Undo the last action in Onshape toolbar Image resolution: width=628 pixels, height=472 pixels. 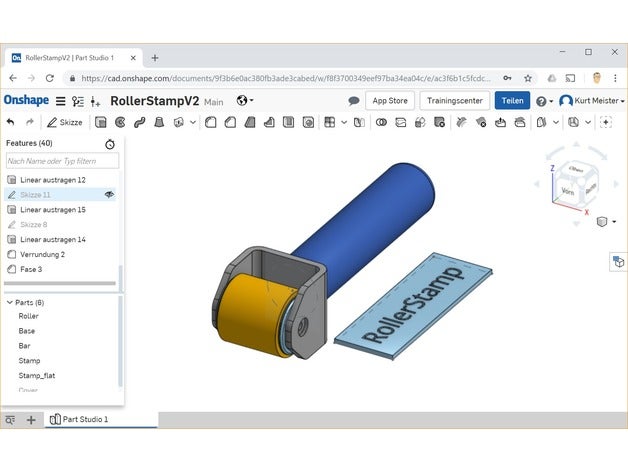click(11, 122)
